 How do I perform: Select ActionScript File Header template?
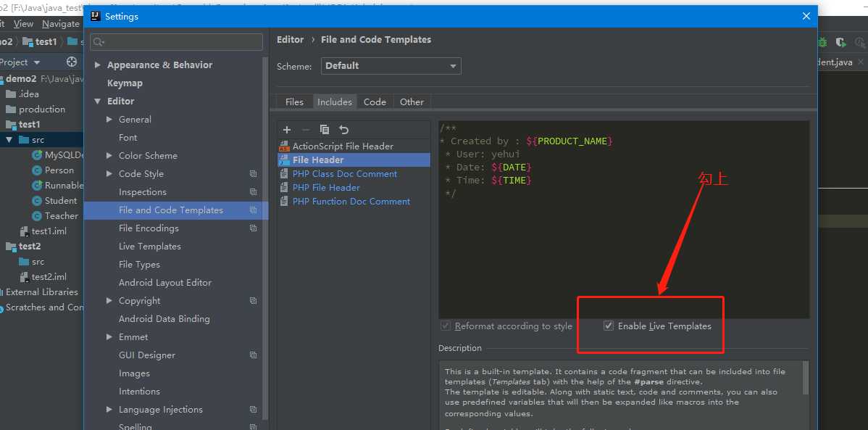[x=343, y=146]
